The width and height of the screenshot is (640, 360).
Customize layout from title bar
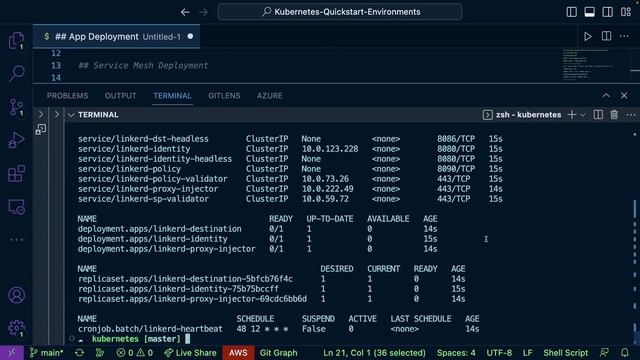tap(626, 12)
